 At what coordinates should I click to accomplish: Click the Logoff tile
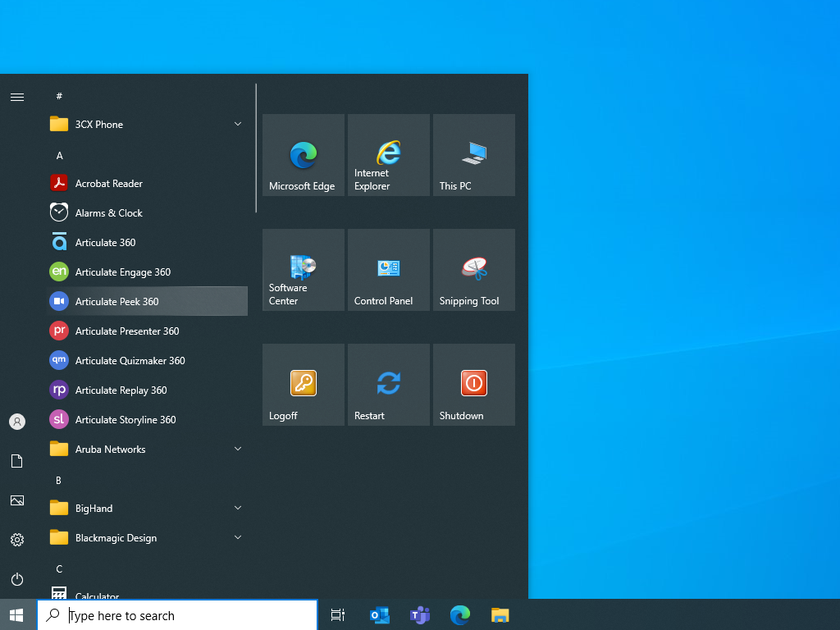coord(304,385)
